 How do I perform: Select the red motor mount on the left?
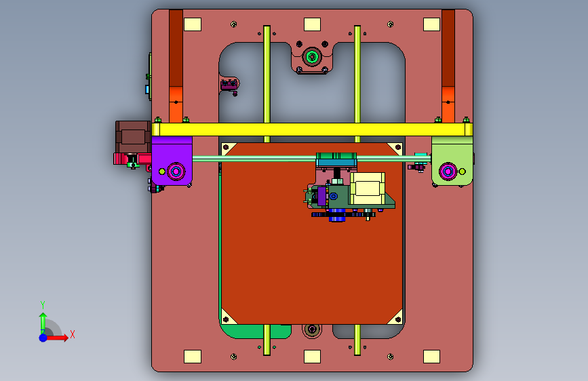click(x=132, y=159)
